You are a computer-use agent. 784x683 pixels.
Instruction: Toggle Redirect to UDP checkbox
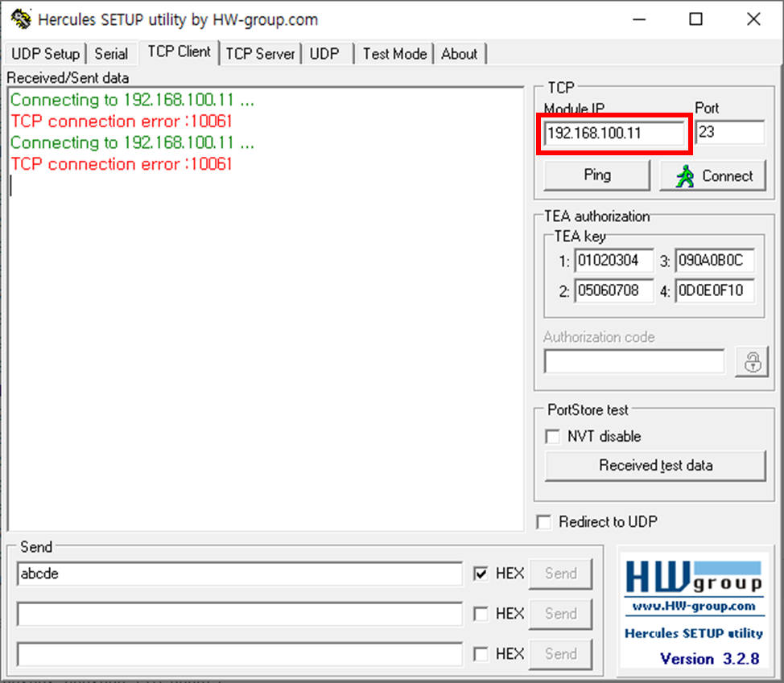tap(543, 522)
